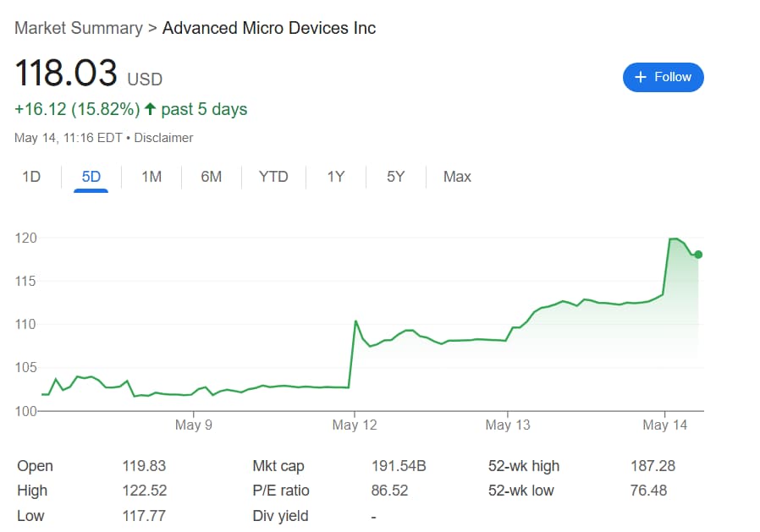
Task: Follow Advanced Micro Devices stock
Action: click(x=664, y=77)
